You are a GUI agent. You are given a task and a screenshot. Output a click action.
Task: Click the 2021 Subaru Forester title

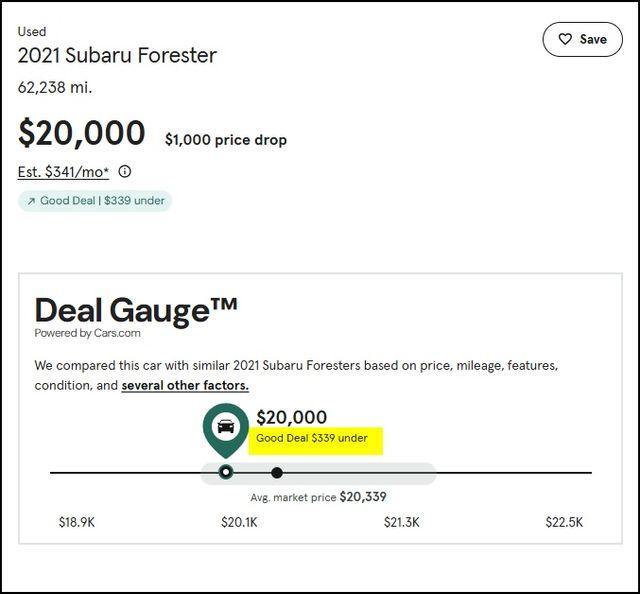(117, 56)
